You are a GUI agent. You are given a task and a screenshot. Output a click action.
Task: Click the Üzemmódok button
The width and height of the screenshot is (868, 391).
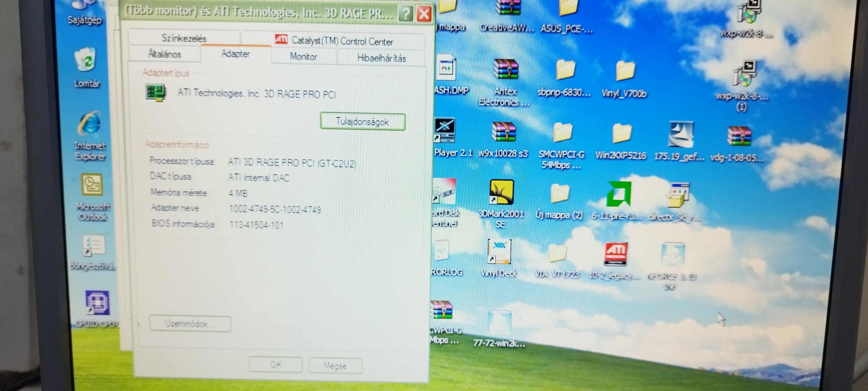190,324
